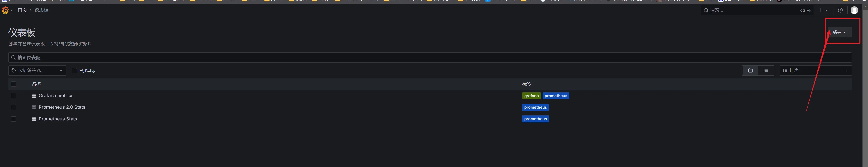Toggle the 已加星标 starred checkbox

click(74, 71)
